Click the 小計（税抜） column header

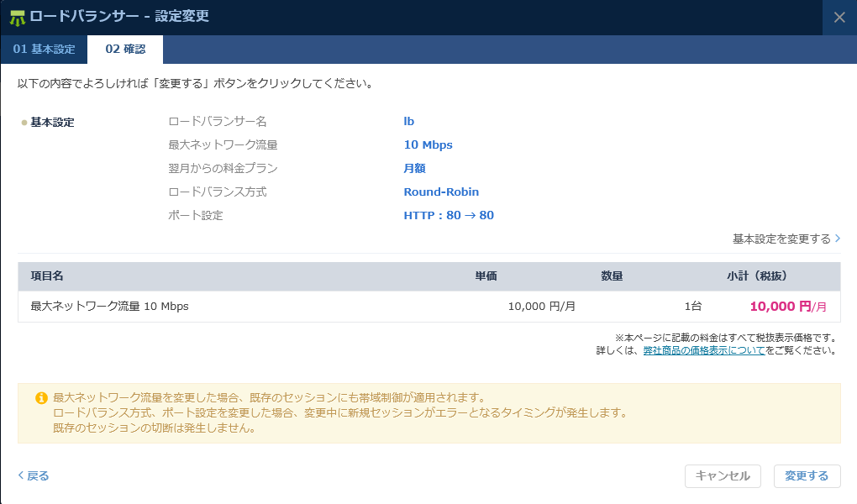coord(756,276)
